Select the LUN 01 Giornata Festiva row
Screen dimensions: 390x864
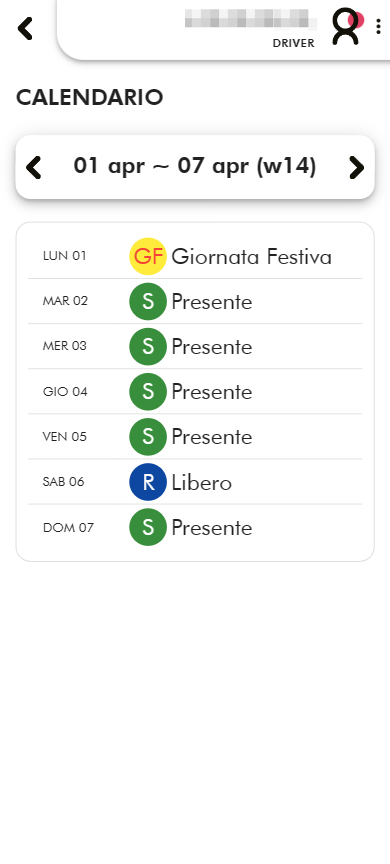[x=195, y=256]
